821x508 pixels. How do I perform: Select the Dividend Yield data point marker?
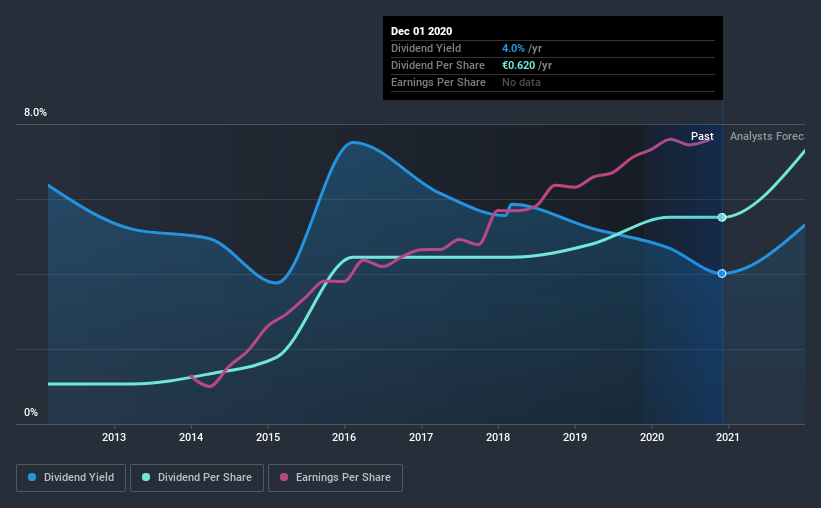(722, 273)
